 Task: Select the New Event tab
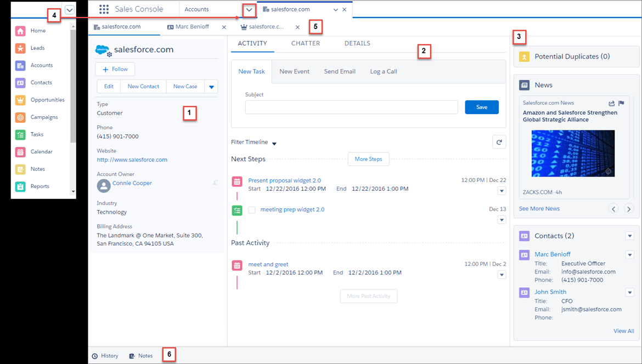[x=294, y=72]
